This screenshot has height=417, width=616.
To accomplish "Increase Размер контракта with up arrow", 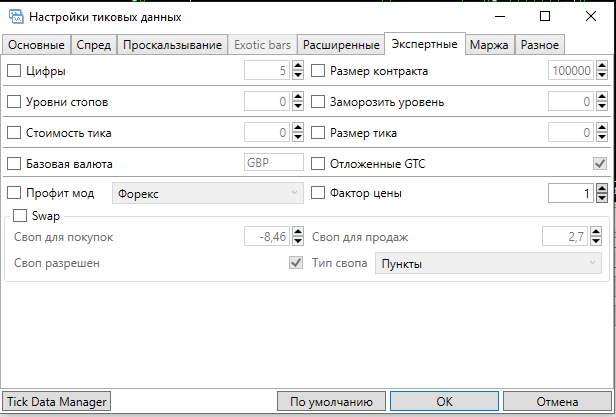I will pyautogui.click(x=602, y=66).
